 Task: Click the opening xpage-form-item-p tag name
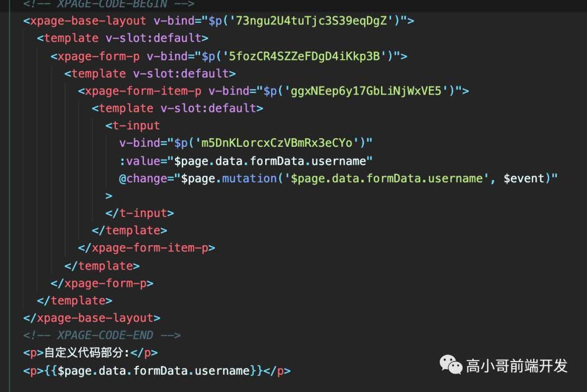143,91
